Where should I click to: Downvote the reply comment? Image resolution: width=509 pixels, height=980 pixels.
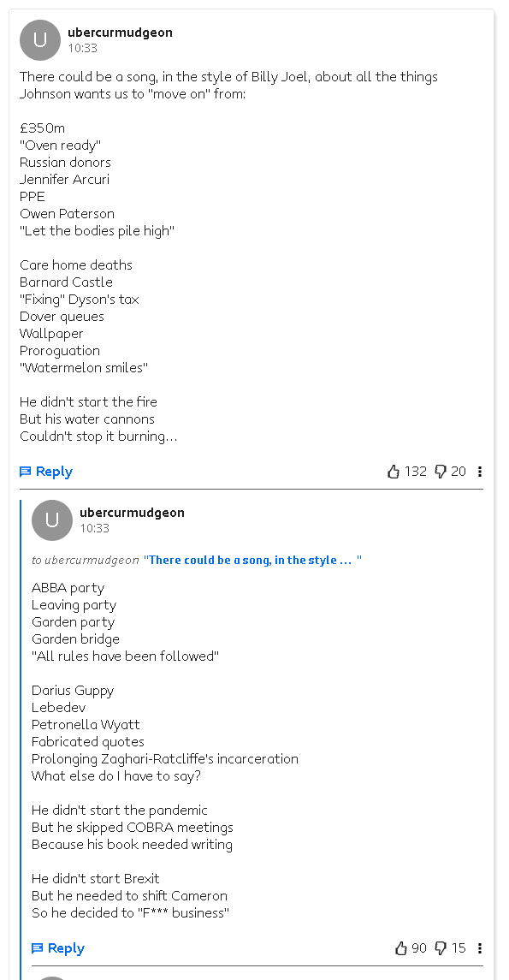tap(442, 947)
